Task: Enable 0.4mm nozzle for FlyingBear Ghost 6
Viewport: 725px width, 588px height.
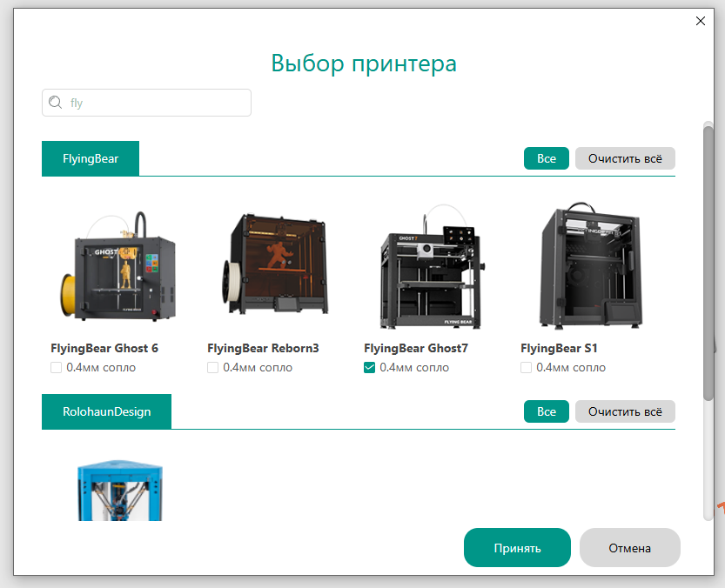Action: pyautogui.click(x=56, y=367)
